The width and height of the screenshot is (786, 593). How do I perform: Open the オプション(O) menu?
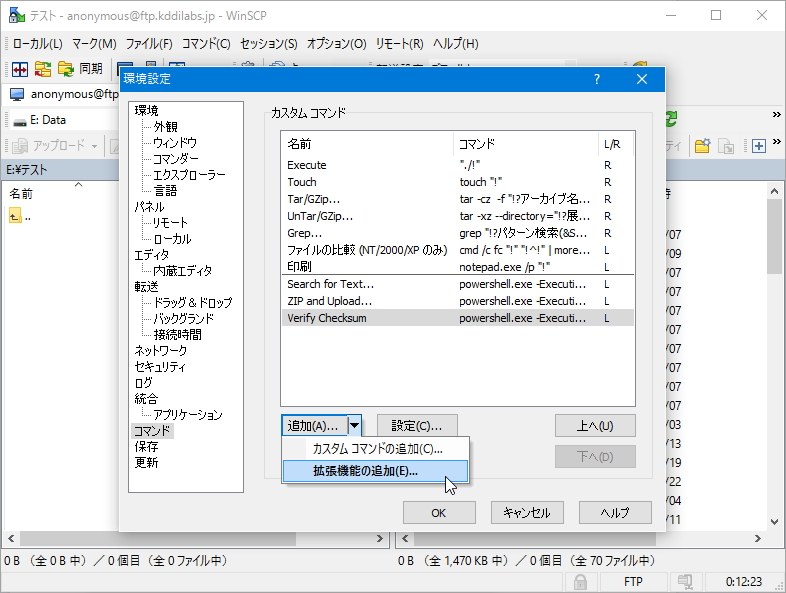click(x=337, y=44)
